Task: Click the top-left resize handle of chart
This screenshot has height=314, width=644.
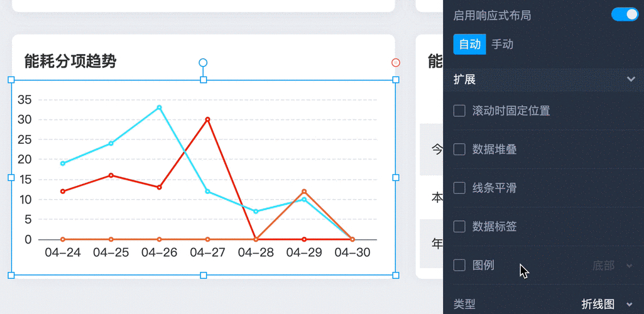Action: click(x=11, y=80)
